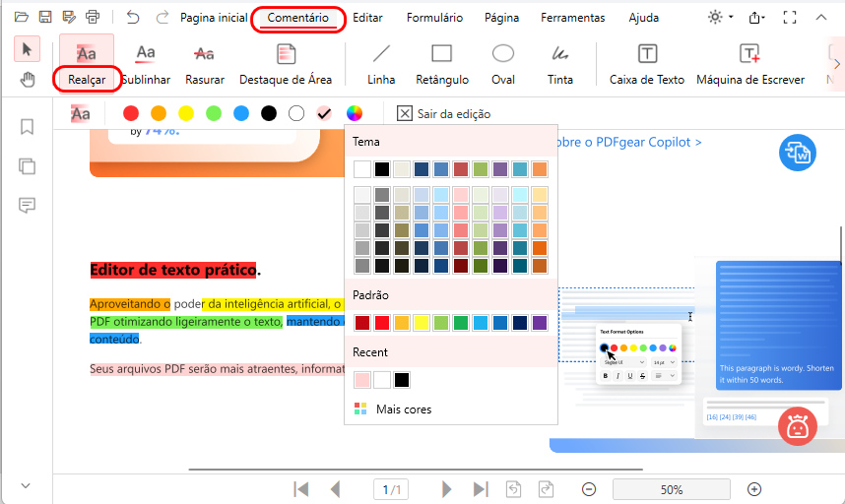Screen dimensions: 845x504
Task: Go to the previous page
Action: [335, 489]
